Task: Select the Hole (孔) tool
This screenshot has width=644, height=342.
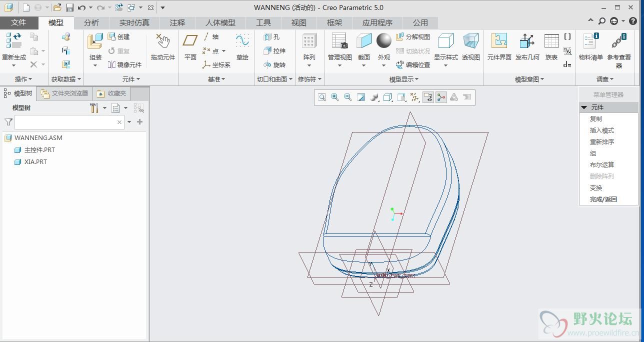Action: coord(271,36)
